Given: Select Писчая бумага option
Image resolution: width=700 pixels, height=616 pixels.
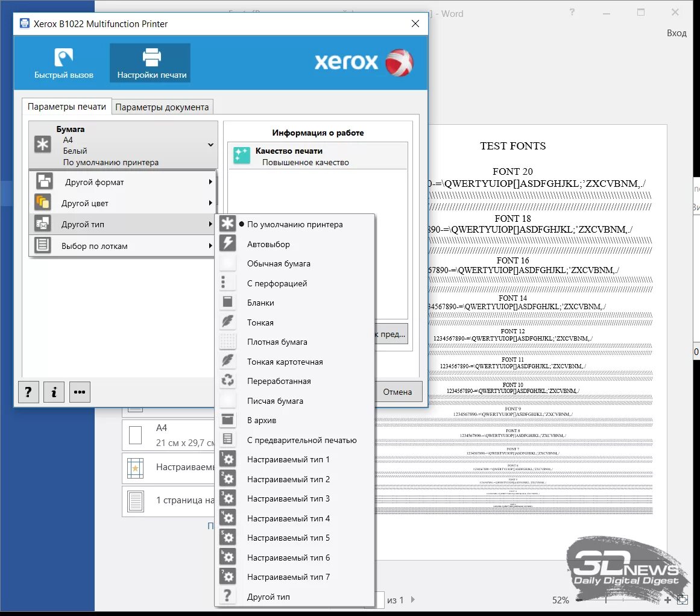Looking at the screenshot, I should [295, 401].
